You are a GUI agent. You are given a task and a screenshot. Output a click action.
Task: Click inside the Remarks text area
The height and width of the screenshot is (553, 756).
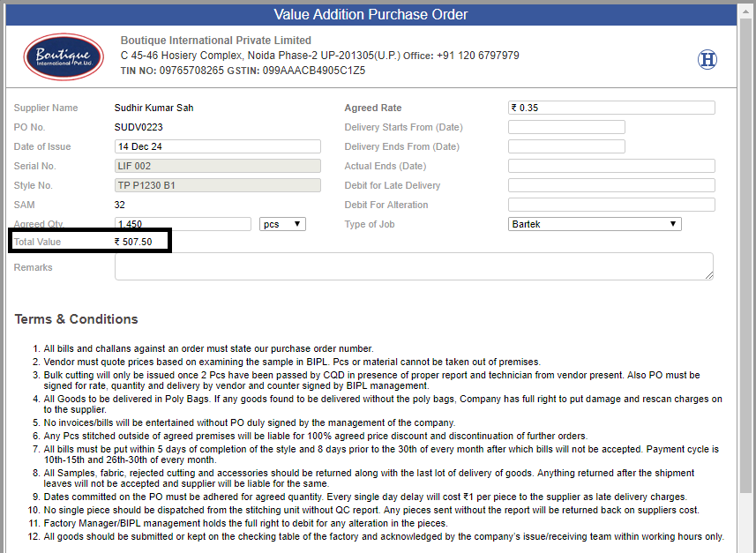tap(414, 266)
